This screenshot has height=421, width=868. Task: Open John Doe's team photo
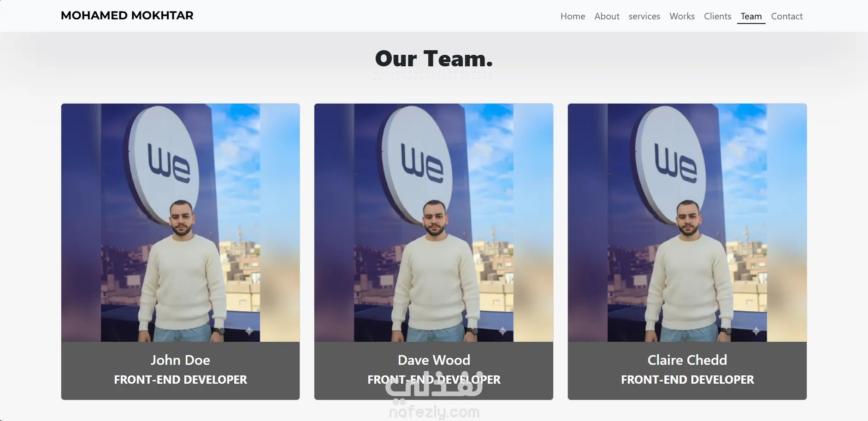click(x=180, y=222)
